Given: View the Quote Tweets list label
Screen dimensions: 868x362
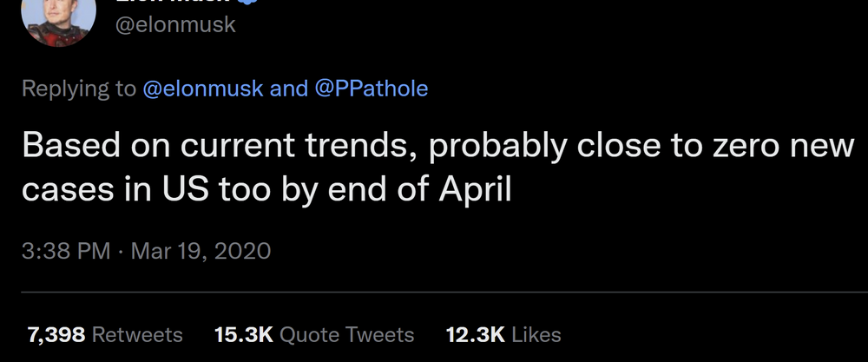Looking at the screenshot, I should click(x=348, y=334).
